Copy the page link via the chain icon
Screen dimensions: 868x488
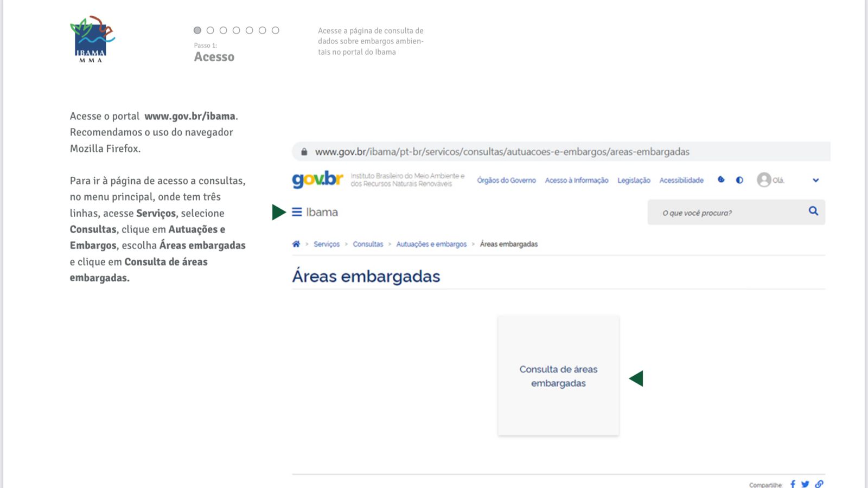[x=819, y=484]
